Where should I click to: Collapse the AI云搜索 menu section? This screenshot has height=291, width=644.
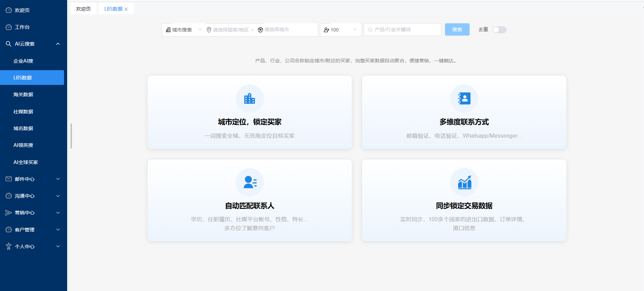coord(58,44)
